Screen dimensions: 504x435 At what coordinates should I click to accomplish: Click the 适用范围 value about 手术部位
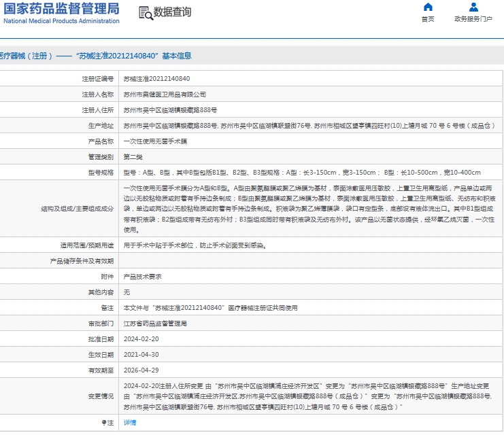coord(195,245)
